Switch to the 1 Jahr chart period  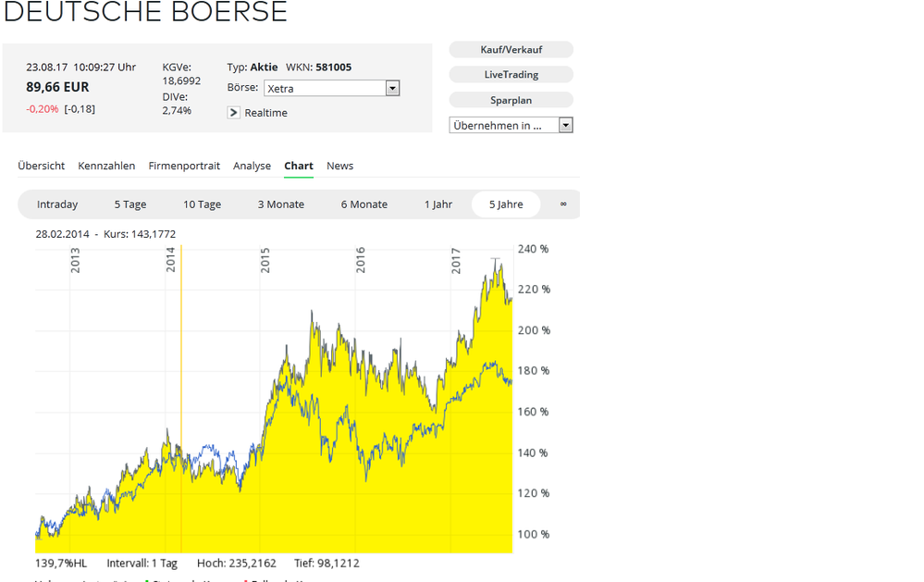coord(437,204)
